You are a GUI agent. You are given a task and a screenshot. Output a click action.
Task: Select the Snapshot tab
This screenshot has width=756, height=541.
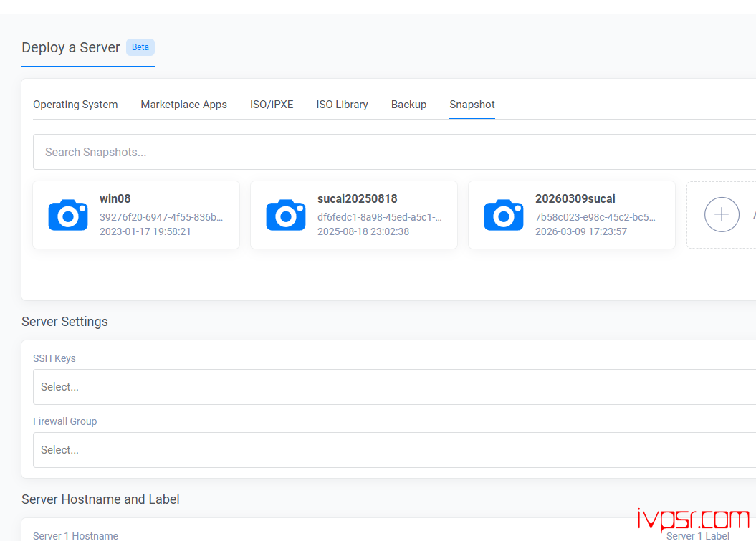pos(472,105)
